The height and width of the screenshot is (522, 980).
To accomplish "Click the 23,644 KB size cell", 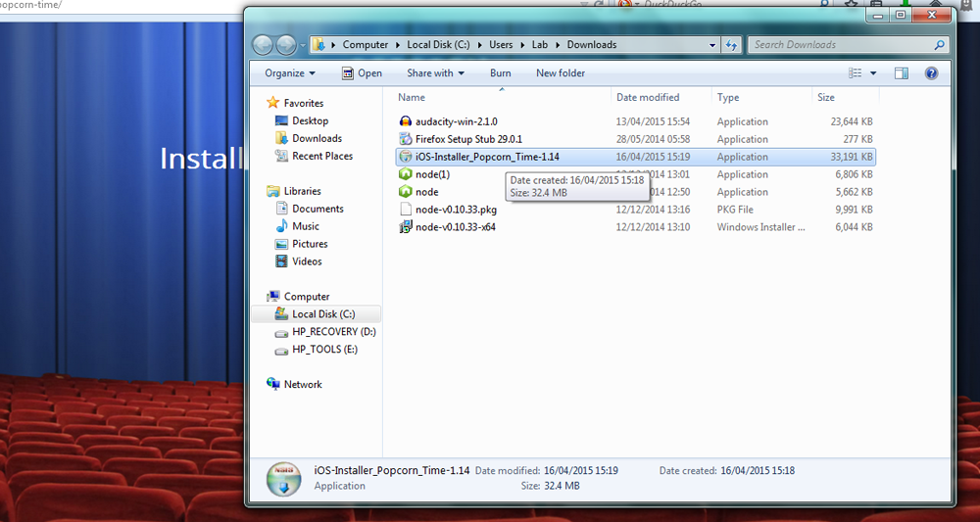I will pyautogui.click(x=852, y=121).
